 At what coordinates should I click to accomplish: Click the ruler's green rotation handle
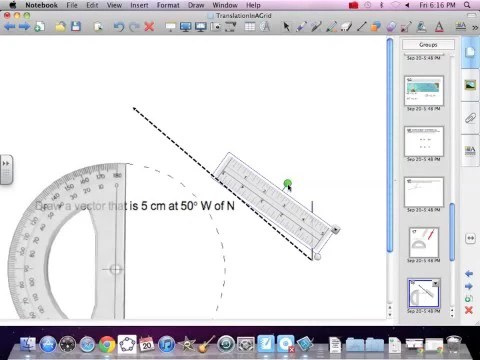coord(287,183)
